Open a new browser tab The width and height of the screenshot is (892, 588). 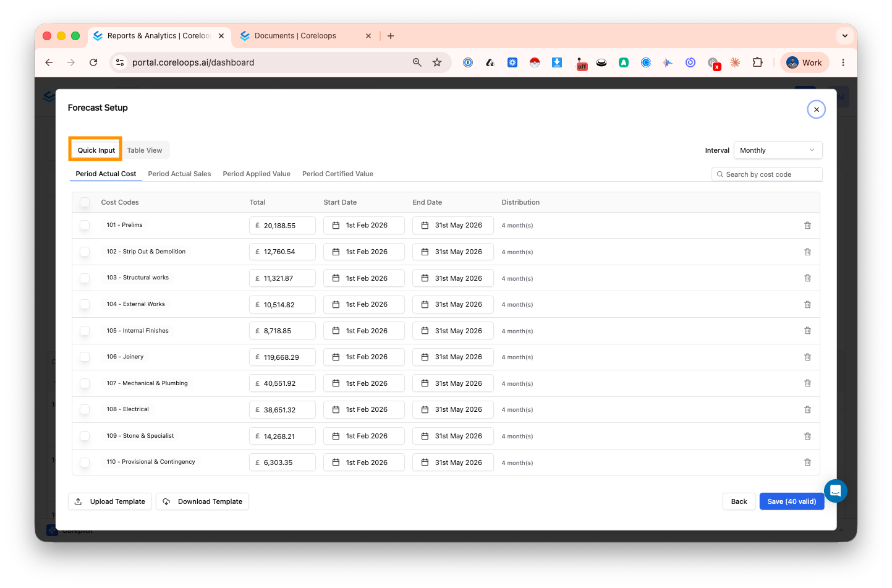[x=391, y=36]
